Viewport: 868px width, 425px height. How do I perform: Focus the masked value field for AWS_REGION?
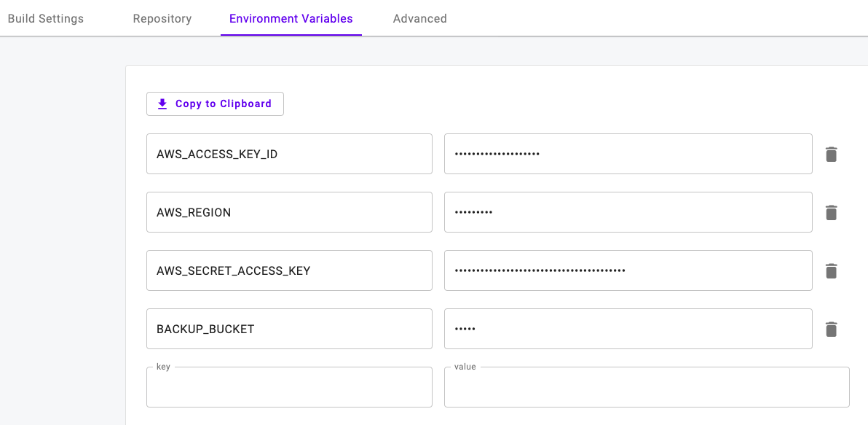[x=628, y=212]
